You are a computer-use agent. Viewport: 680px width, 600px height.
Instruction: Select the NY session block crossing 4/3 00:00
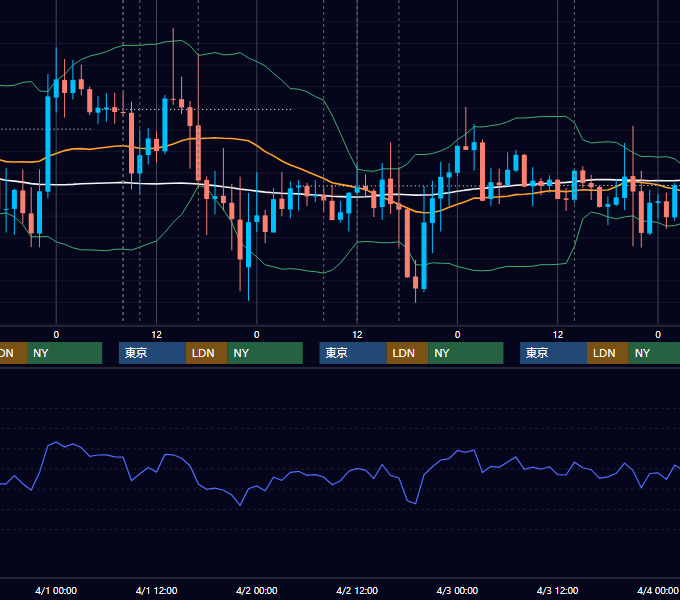(466, 353)
